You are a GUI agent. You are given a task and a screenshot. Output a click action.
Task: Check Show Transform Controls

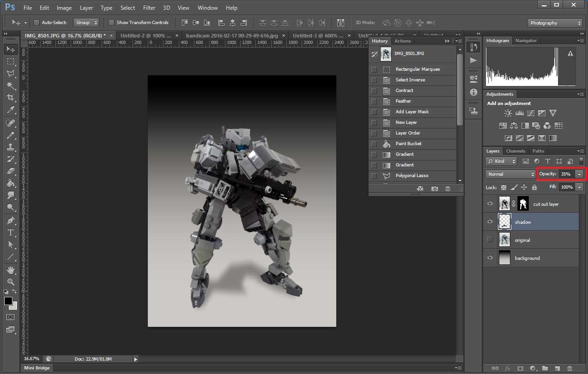tap(111, 23)
